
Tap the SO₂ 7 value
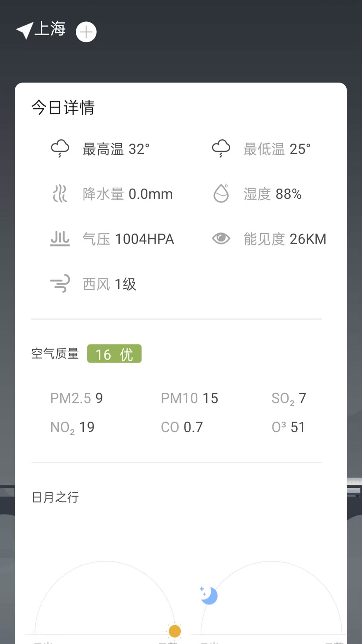289,398
